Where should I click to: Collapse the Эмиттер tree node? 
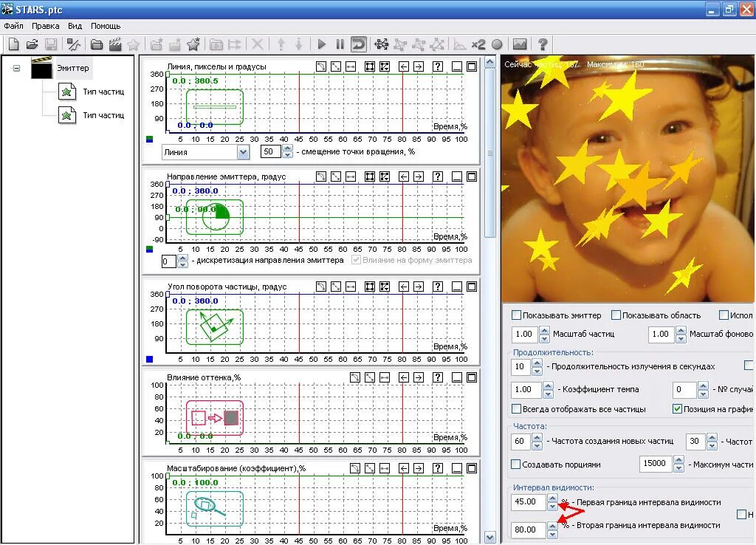[17, 68]
